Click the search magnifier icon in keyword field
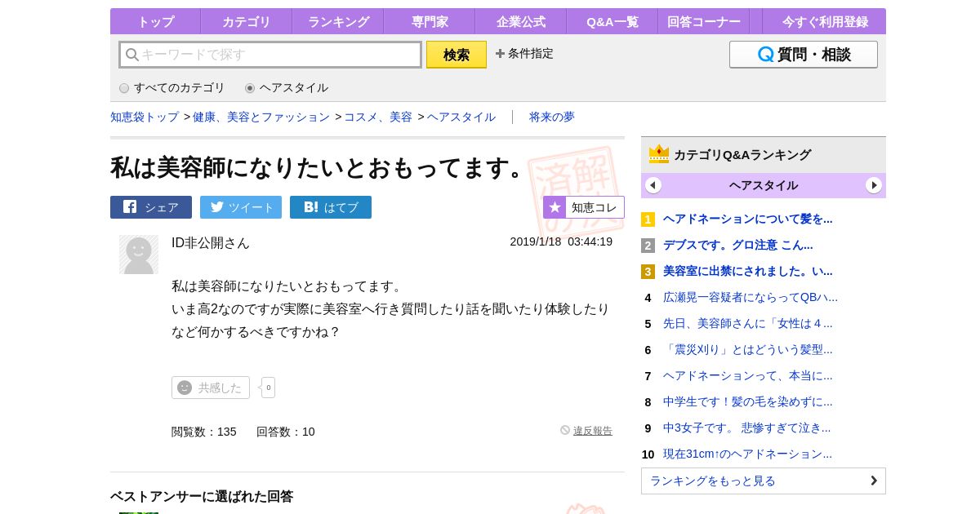 coord(131,55)
